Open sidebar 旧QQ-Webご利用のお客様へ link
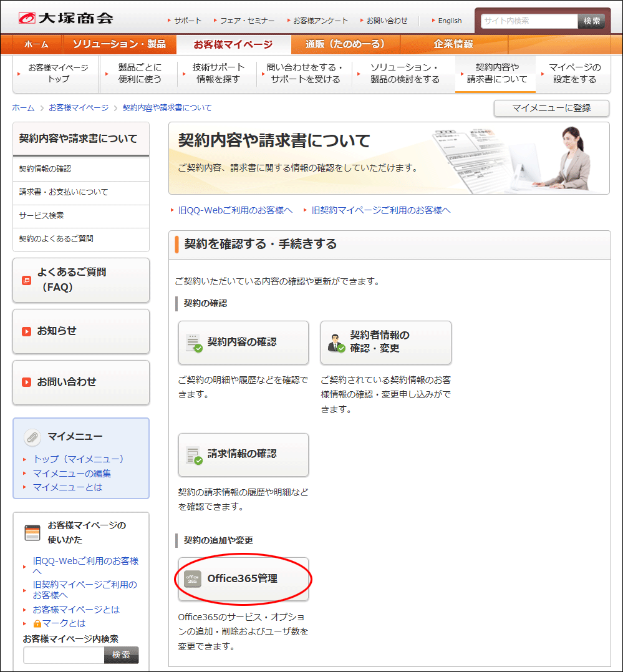The height and width of the screenshot is (672, 623). click(x=85, y=566)
